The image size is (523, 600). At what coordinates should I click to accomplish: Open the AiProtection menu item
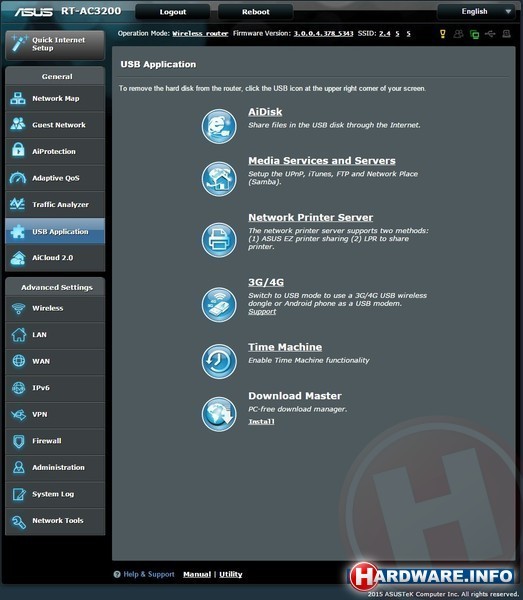(x=55, y=151)
